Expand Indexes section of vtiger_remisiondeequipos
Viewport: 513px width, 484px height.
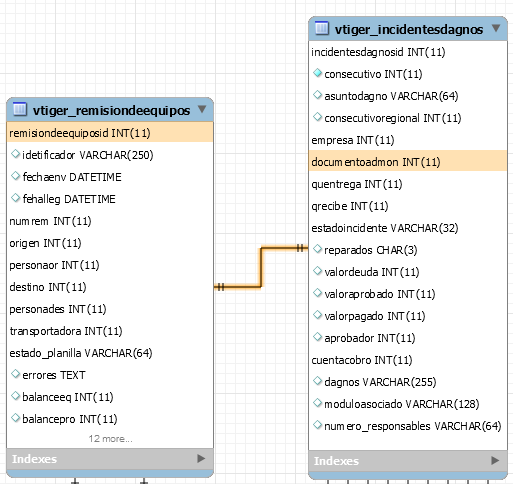pos(201,459)
